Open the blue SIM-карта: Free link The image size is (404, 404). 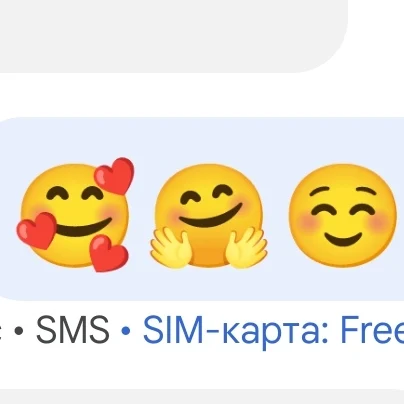coord(273,330)
